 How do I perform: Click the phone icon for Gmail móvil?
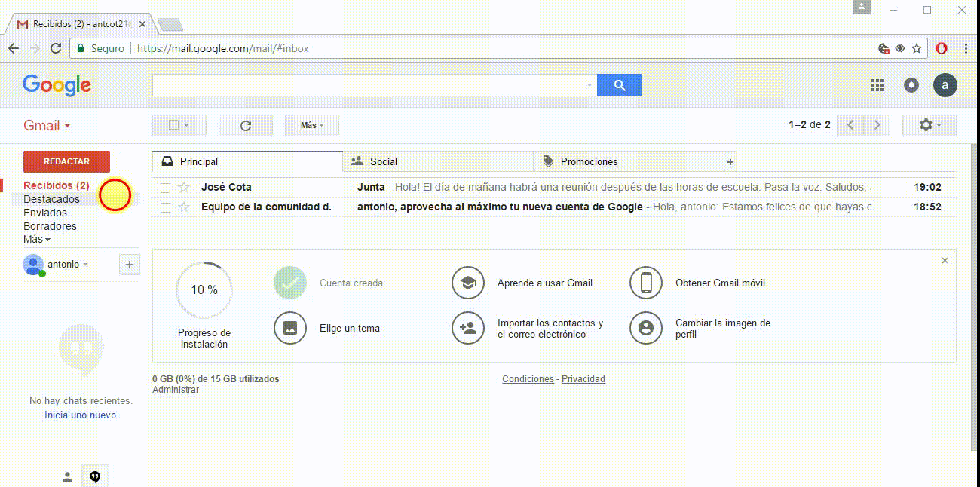tap(646, 283)
